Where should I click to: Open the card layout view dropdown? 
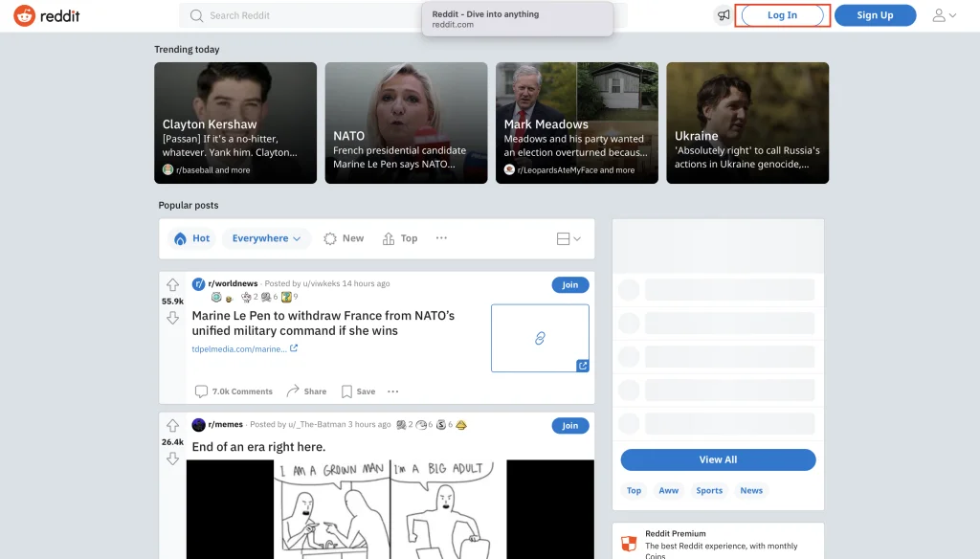568,239
